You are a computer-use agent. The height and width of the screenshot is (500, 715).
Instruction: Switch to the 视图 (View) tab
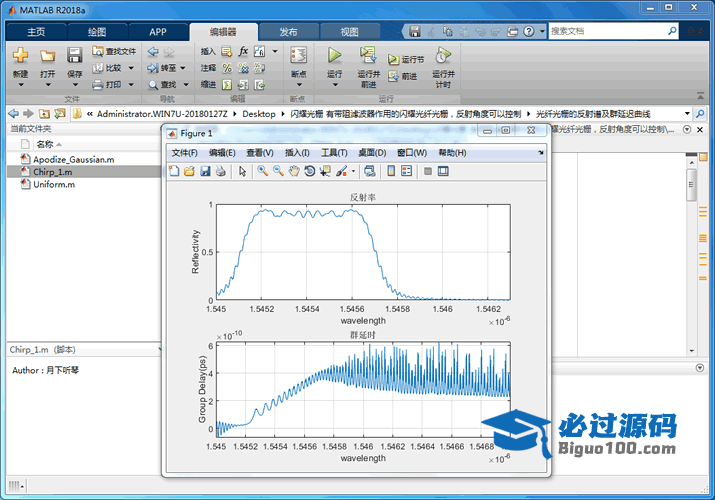coord(350,32)
